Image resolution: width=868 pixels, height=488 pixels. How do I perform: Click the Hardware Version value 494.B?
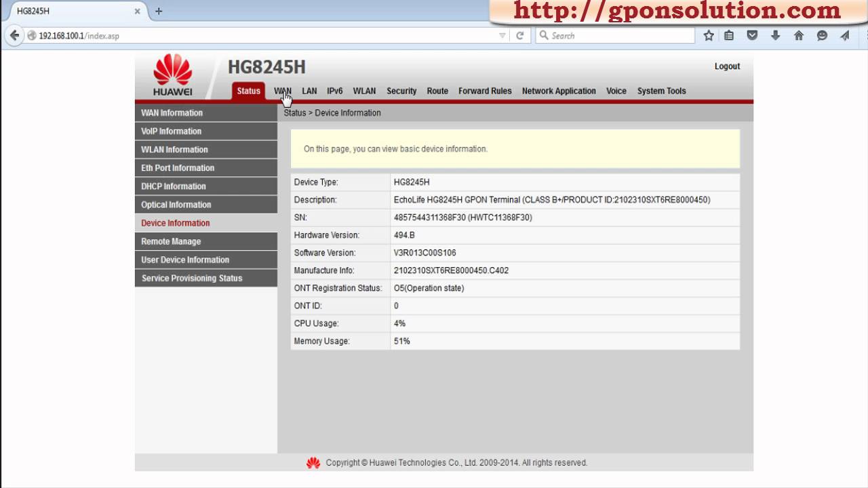404,235
